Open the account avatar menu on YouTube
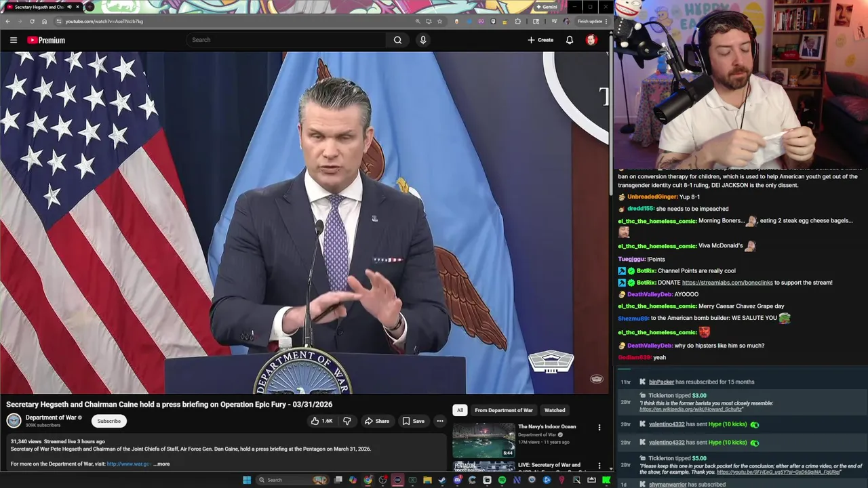 (591, 40)
